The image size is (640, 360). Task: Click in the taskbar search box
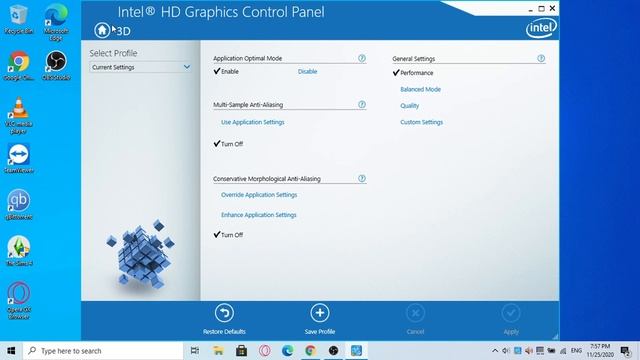pos(103,351)
